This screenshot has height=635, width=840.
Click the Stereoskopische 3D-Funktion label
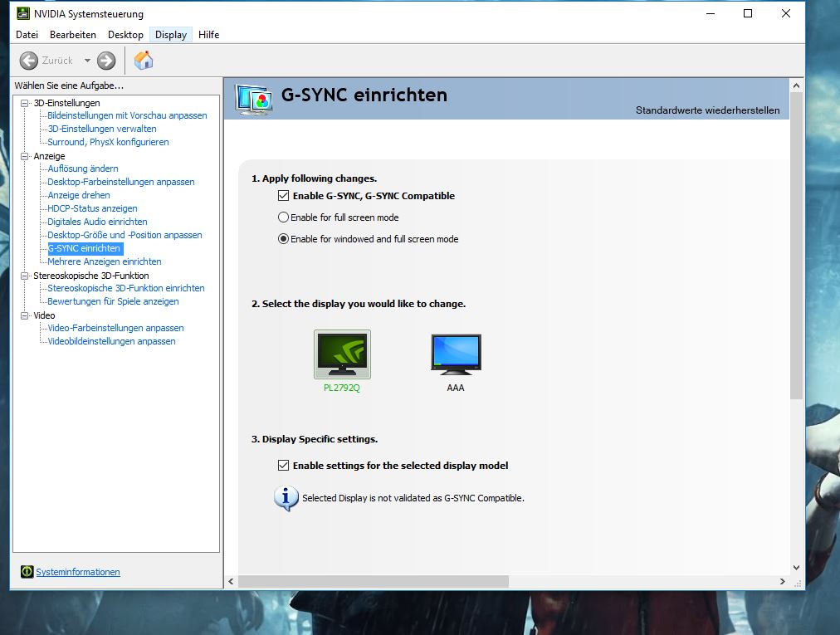91,276
